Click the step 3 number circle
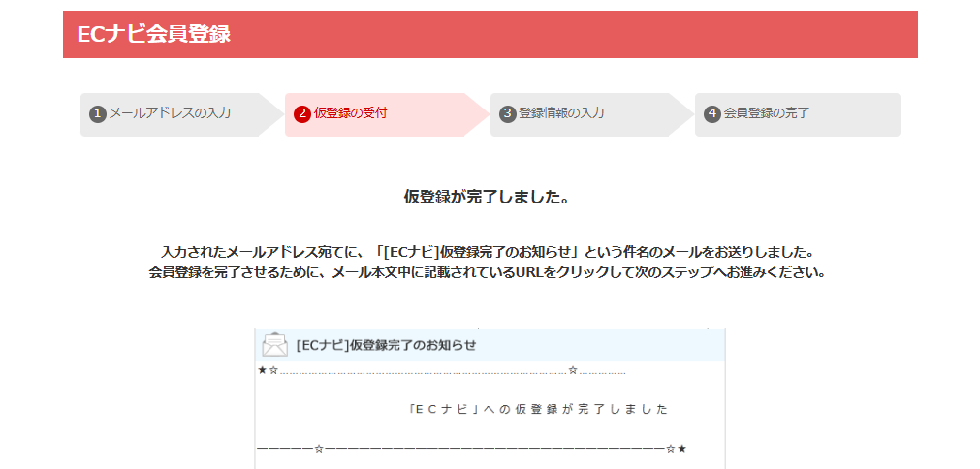 (x=508, y=113)
